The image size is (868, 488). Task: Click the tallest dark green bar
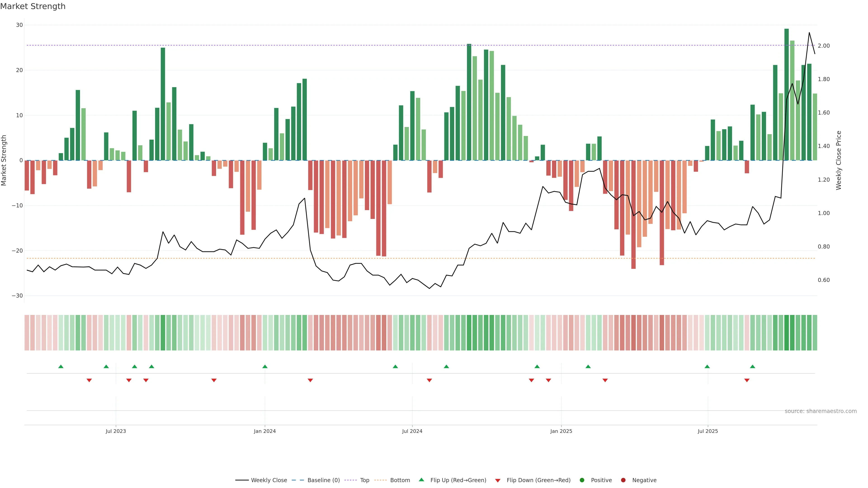786,94
